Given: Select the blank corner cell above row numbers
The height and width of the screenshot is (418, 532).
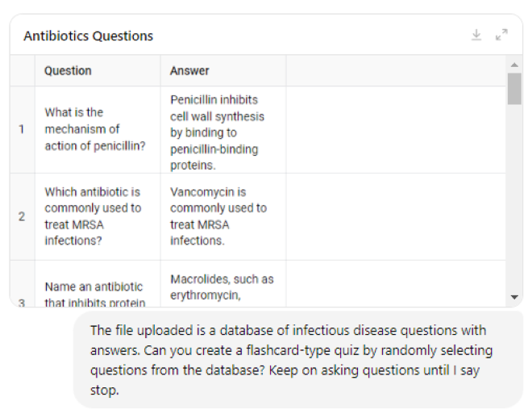Looking at the screenshot, I should tap(22, 71).
